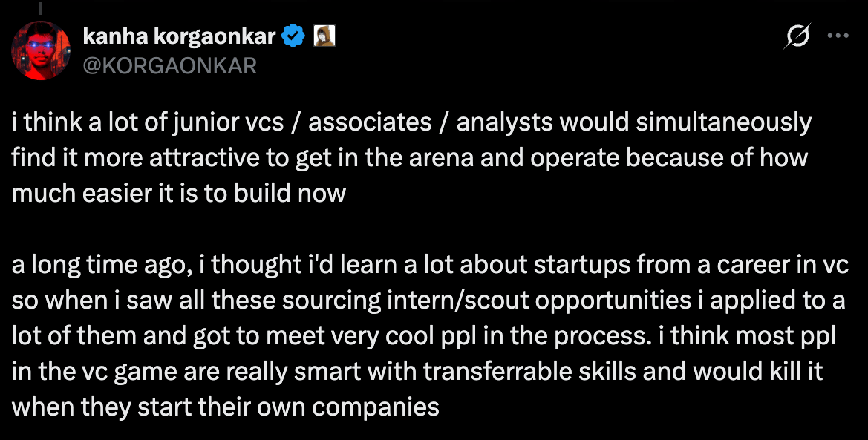Click the line 'when they start their own companies'
The width and height of the screenshot is (868, 440).
coord(225,407)
